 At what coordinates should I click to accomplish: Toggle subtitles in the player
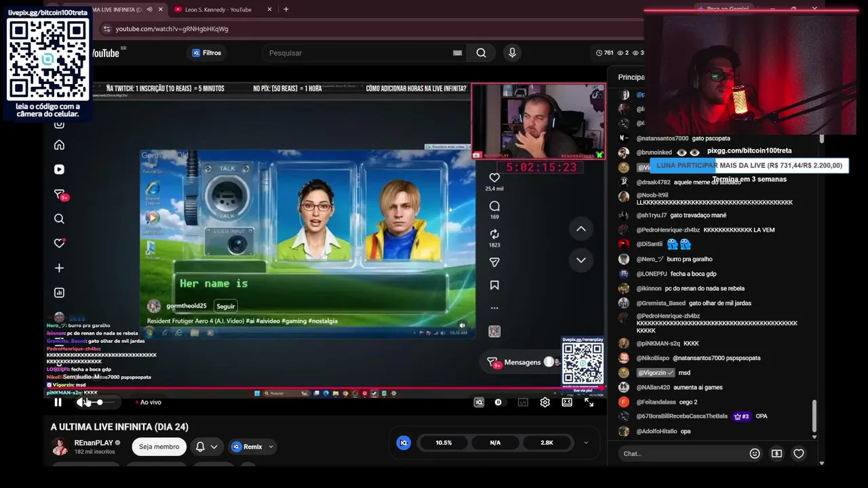[523, 403]
